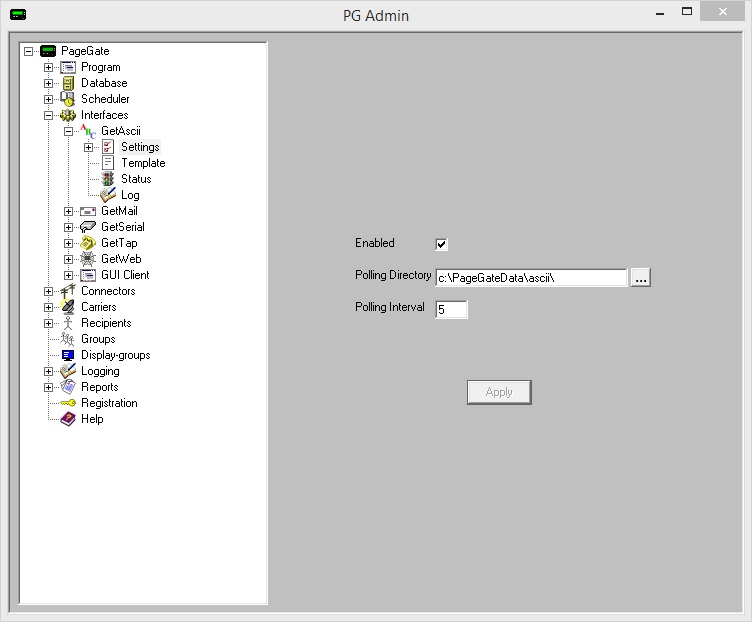Click the title bar pager app icon
Viewport: 752px width, 622px height.
pos(18,14)
